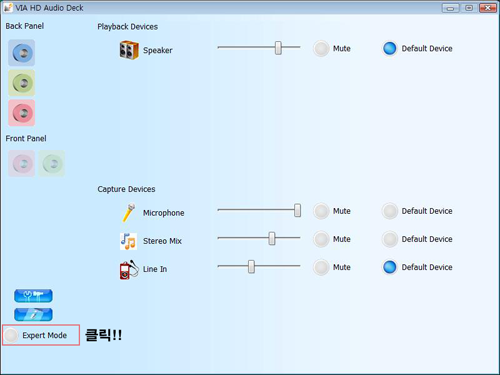Viewport: 500px width, 375px height.
Task: Select the blue back panel jack
Action: tap(22, 53)
